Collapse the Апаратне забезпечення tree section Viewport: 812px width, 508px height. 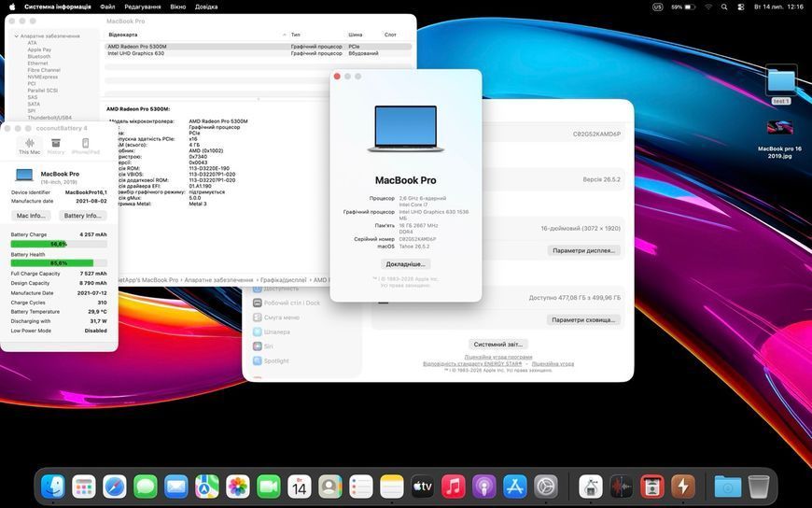coord(17,36)
